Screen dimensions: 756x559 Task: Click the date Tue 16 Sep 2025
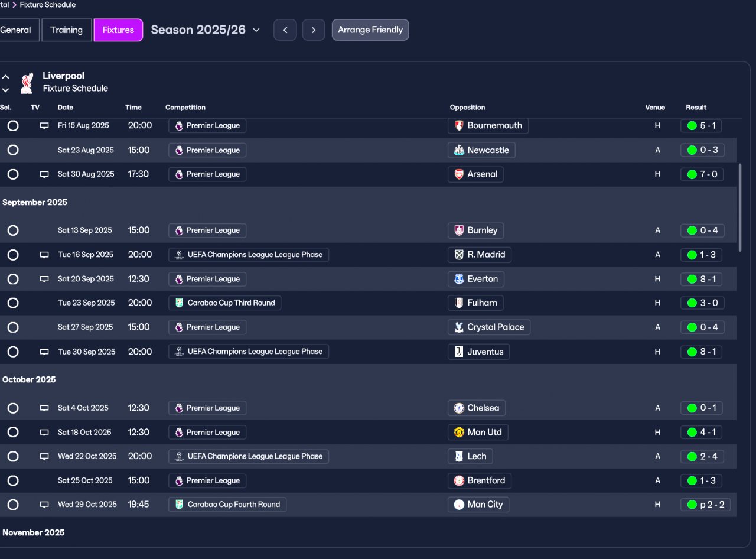pos(86,255)
